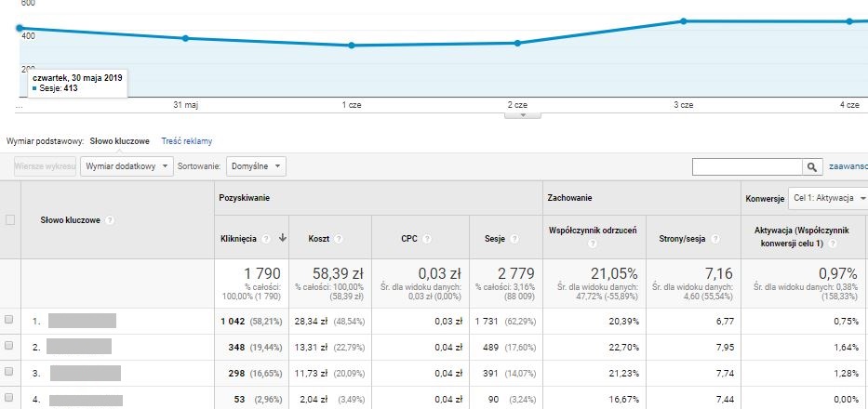
Task: Check the checkbox for row 1
Action: 10,320
